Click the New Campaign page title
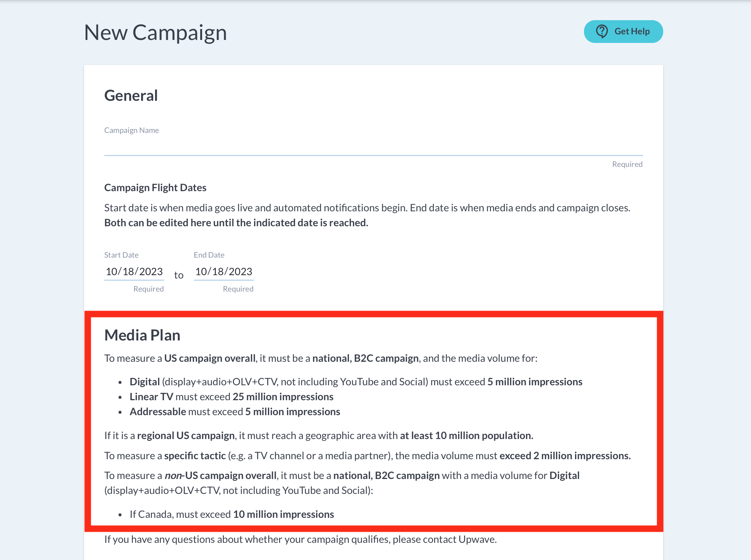751x560 pixels. [155, 32]
